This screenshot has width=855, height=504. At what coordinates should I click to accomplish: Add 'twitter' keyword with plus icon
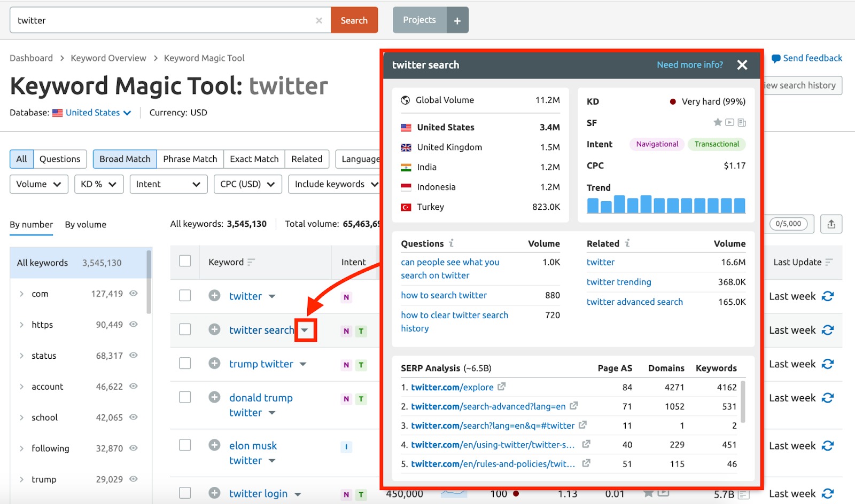coord(214,295)
